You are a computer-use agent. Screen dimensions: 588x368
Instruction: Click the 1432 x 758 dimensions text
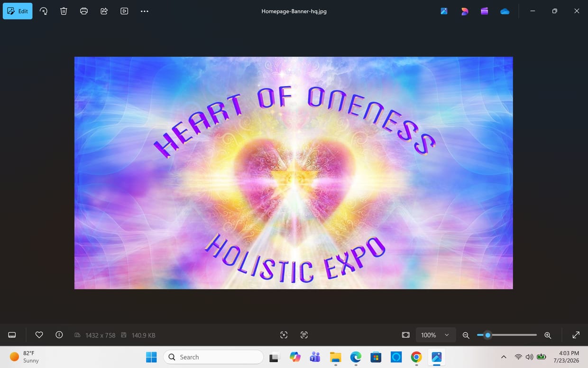click(x=100, y=335)
